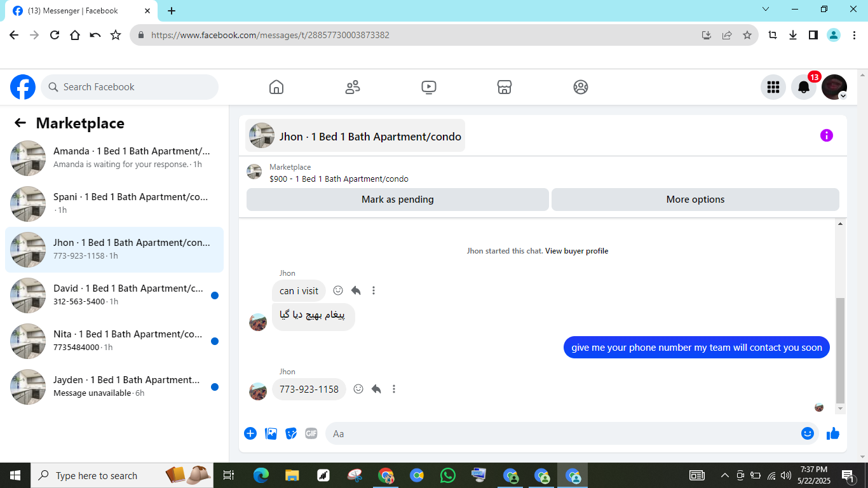
Task: Open Facebook Home feed icon
Action: (x=276, y=87)
